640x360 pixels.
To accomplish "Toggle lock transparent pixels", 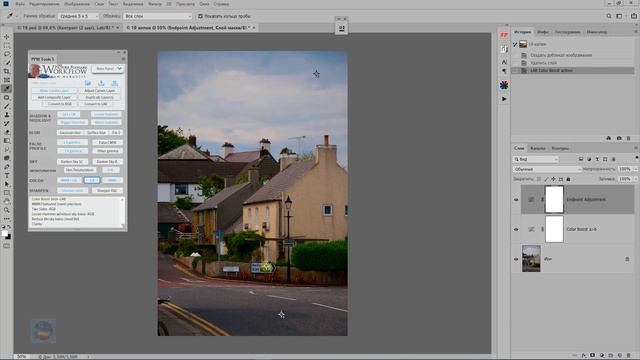I will click(x=539, y=179).
